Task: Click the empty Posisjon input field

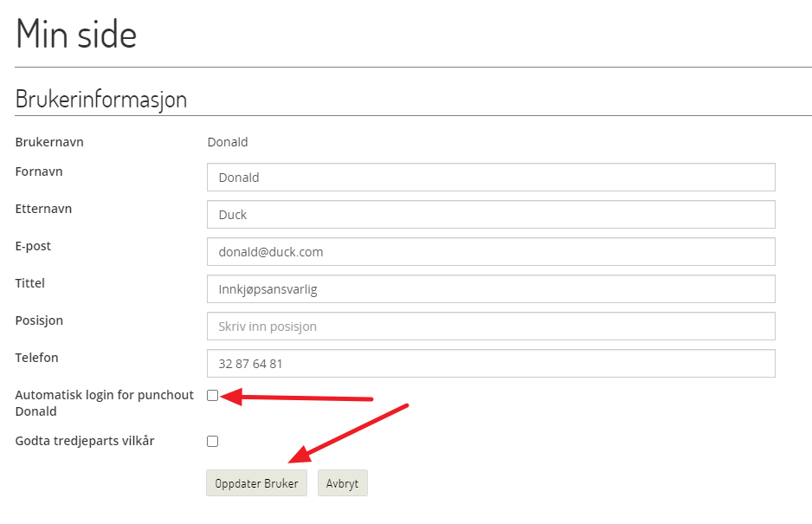Action: 491,327
